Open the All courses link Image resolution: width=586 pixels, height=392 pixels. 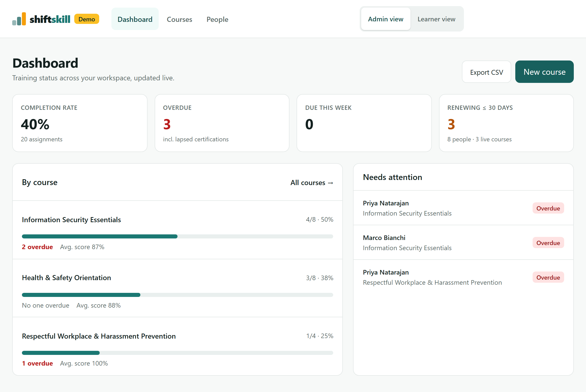point(312,183)
